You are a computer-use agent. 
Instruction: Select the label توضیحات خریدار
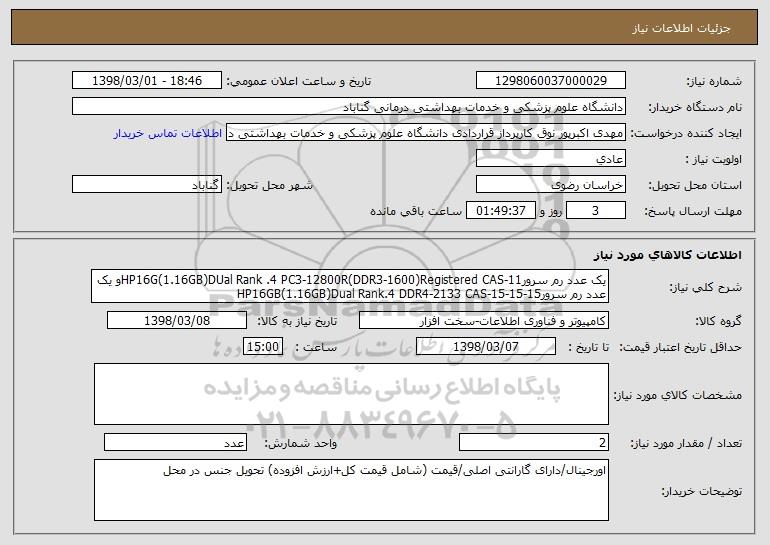click(x=701, y=491)
